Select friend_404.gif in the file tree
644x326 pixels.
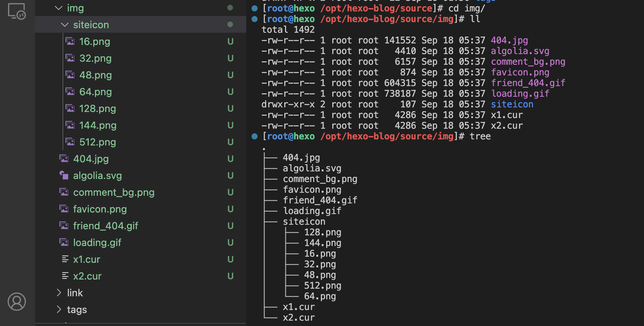106,226
